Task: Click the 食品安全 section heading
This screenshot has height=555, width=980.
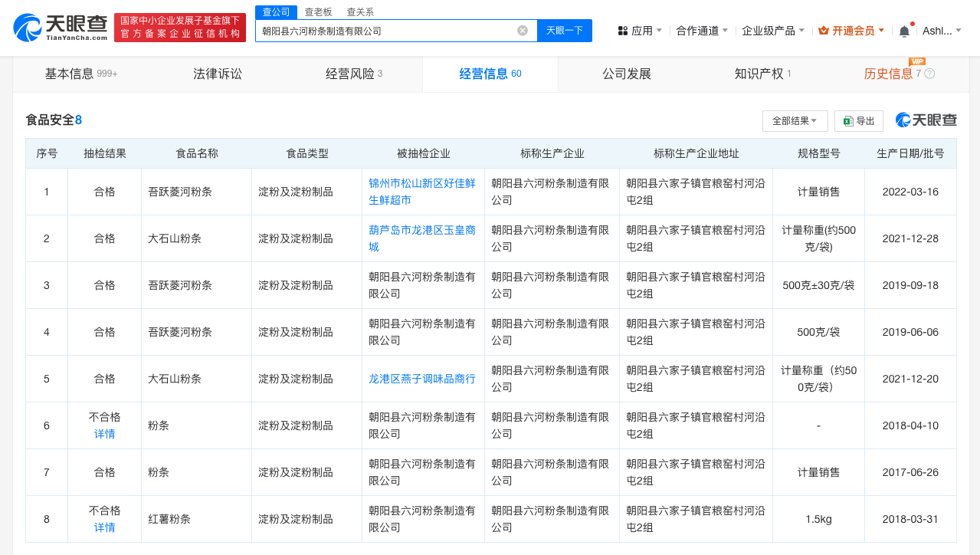Action: point(54,120)
